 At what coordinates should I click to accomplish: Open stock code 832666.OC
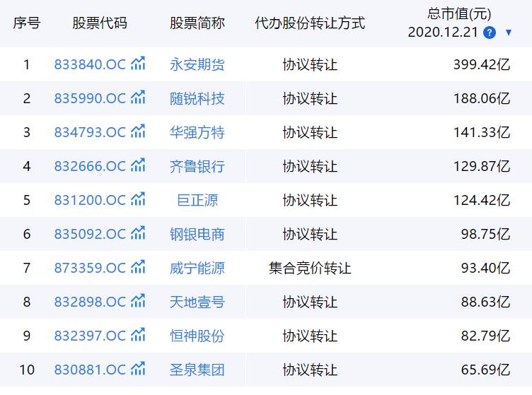90,166
